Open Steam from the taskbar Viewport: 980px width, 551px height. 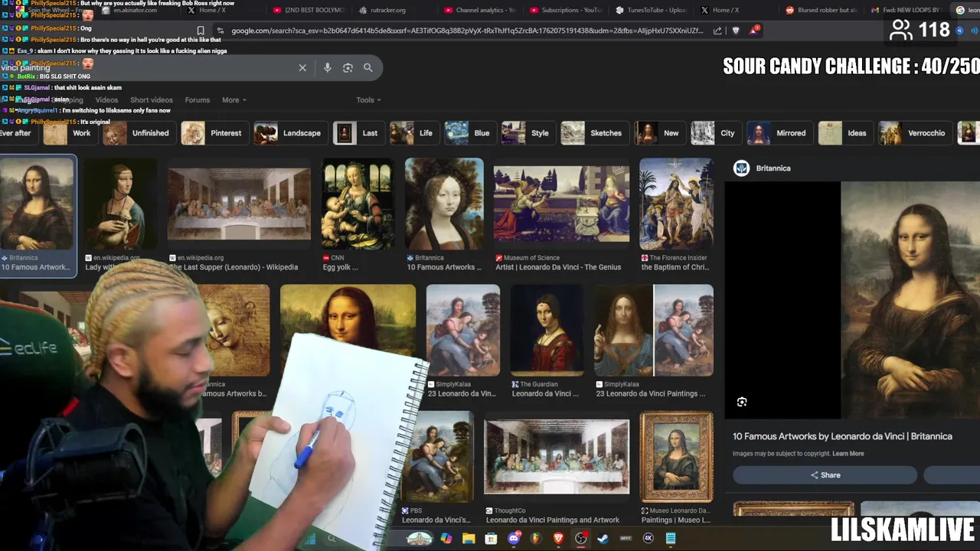point(603,539)
